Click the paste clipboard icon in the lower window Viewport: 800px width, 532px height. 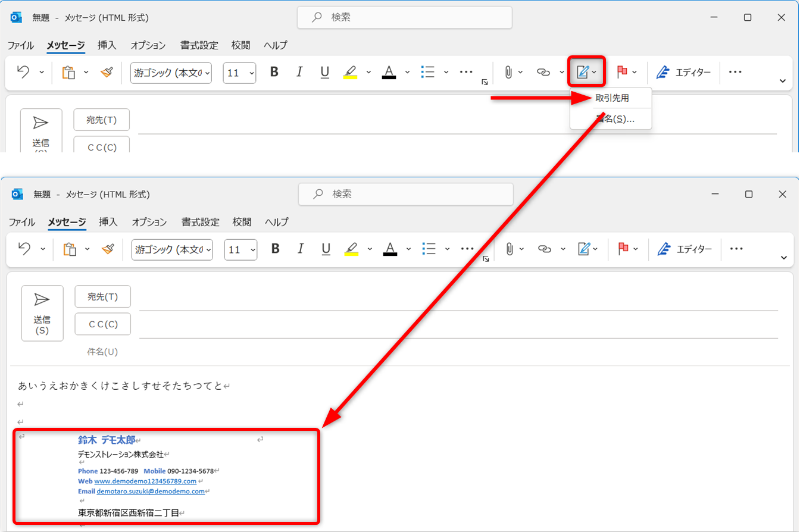pyautogui.click(x=70, y=249)
